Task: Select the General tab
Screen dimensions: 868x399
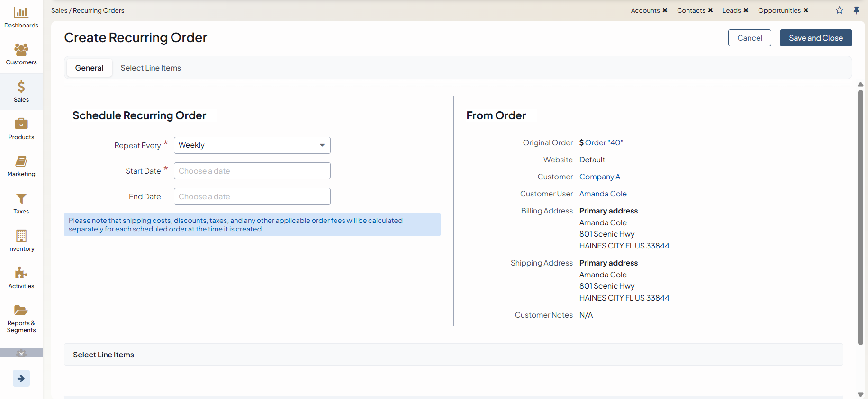Action: tap(89, 68)
